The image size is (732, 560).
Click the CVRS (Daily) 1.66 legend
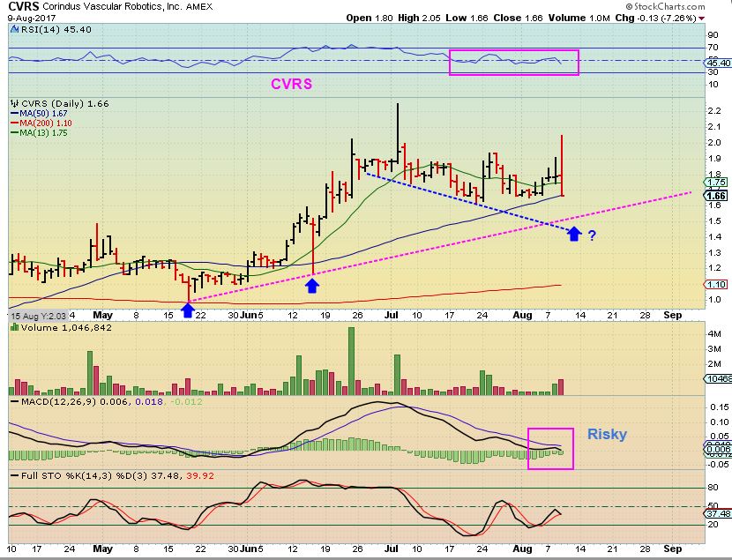65,103
